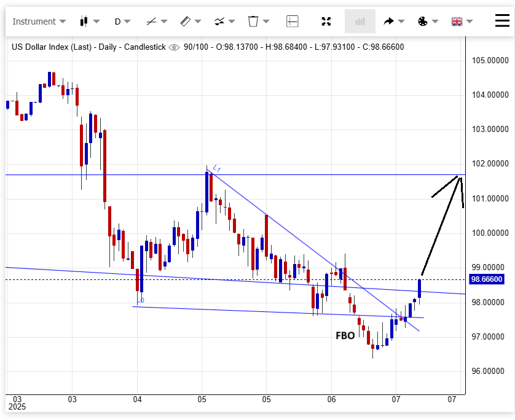Select the trend line drawing tool
This screenshot has height=420, width=515.
coord(152,21)
